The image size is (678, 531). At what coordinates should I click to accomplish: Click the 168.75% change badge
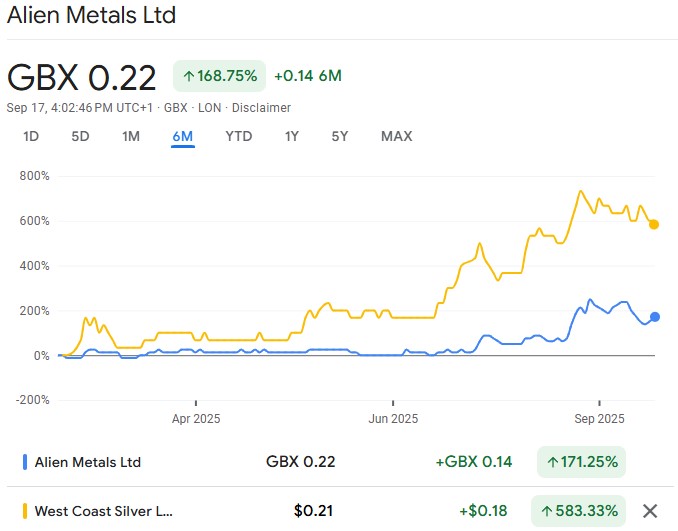pos(220,76)
